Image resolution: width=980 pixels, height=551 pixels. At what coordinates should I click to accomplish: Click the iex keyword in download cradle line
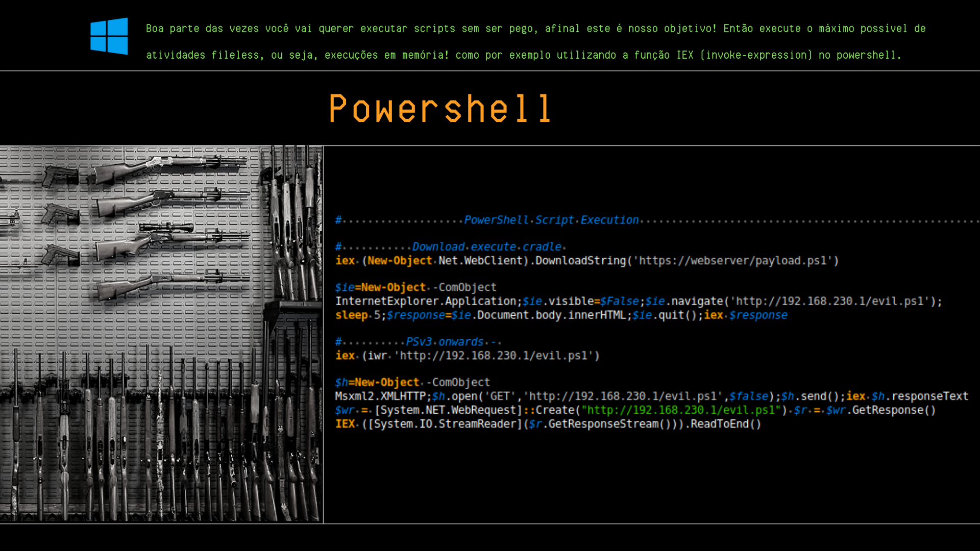(x=344, y=260)
